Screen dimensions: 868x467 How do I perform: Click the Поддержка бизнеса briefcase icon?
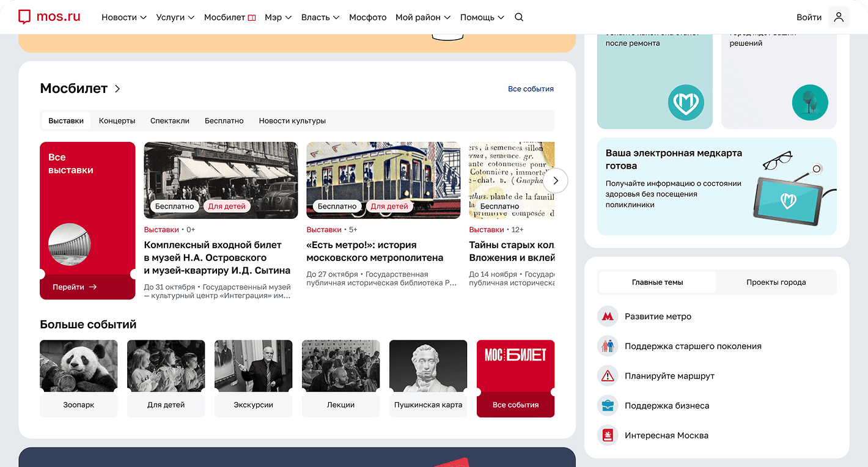(x=608, y=406)
